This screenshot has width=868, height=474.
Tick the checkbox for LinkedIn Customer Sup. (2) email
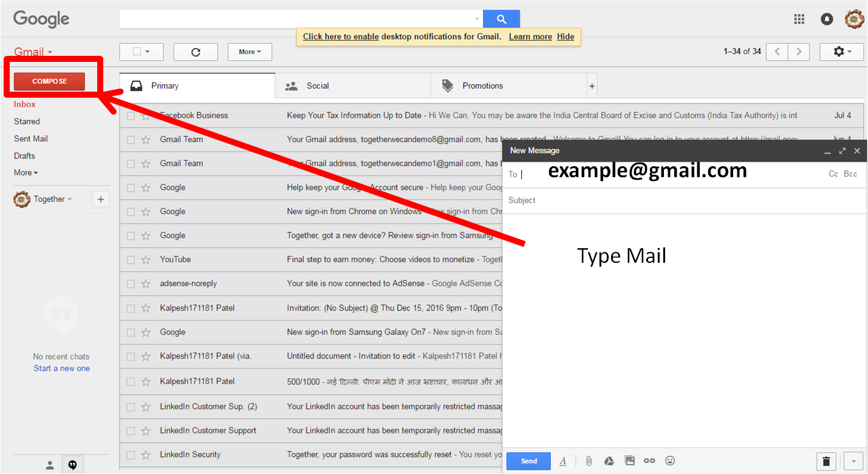coord(131,407)
